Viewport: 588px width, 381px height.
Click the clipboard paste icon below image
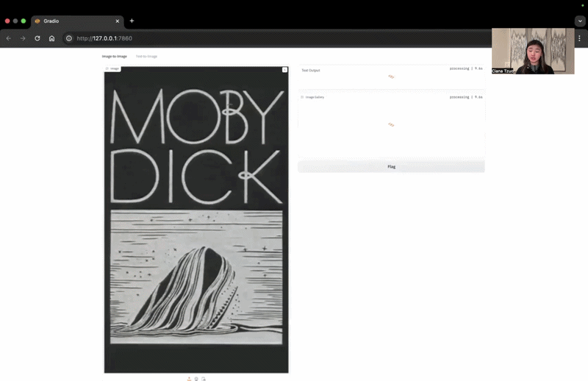point(204,379)
